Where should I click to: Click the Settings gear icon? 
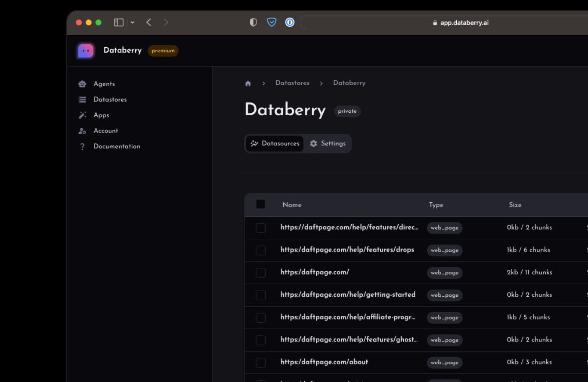[x=313, y=144]
